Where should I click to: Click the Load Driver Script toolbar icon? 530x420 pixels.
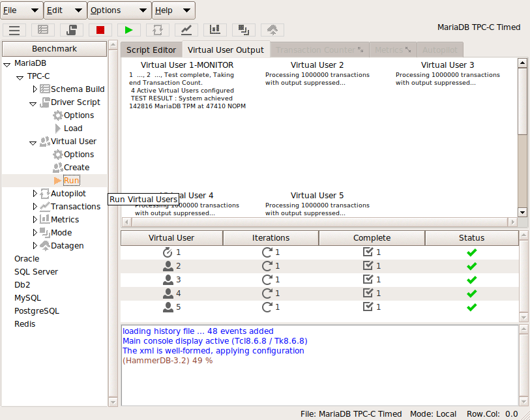tap(72, 30)
